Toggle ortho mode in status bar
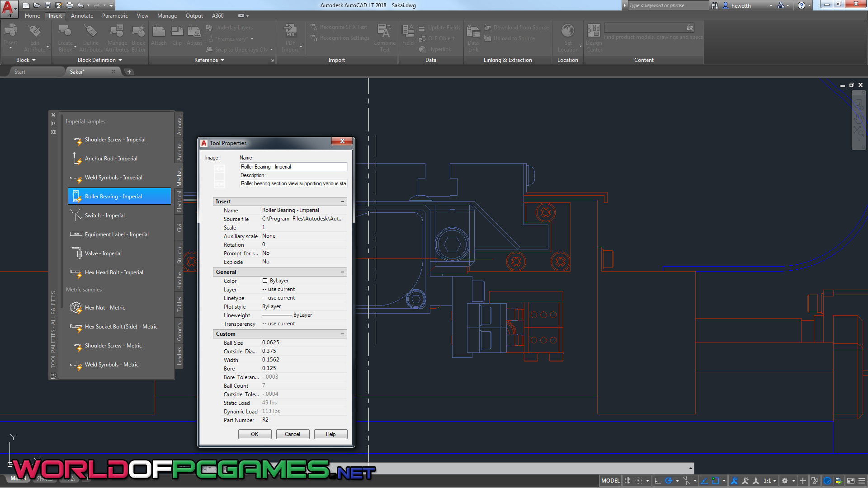 (658, 481)
